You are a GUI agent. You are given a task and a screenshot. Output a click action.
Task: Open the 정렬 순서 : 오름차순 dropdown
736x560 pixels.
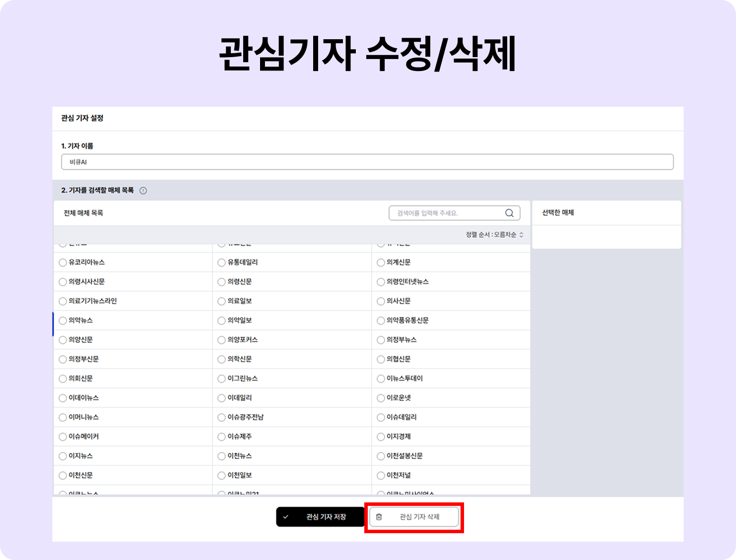point(494,235)
